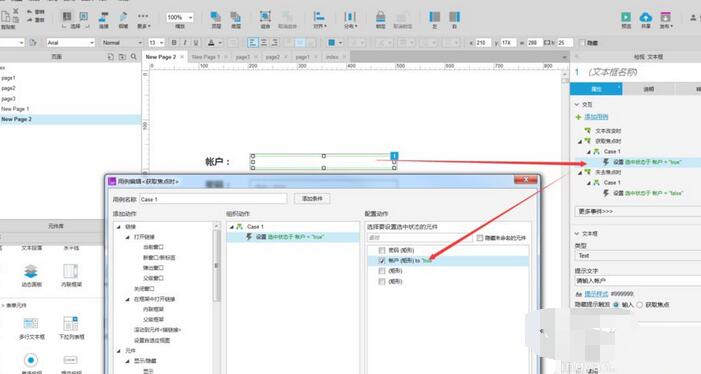701x374 pixels.
Task: Click the 用例名称 Case 1 name field
Action: pos(213,199)
